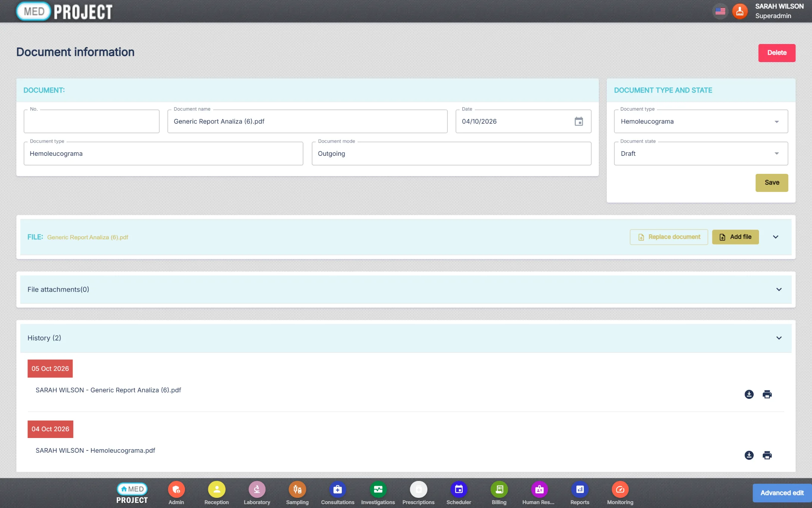Print Hemoleucograma.pdf from history
This screenshot has height=508, width=812.
(767, 455)
